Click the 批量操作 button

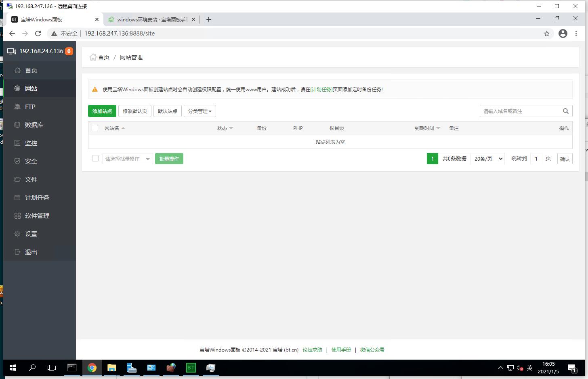169,159
